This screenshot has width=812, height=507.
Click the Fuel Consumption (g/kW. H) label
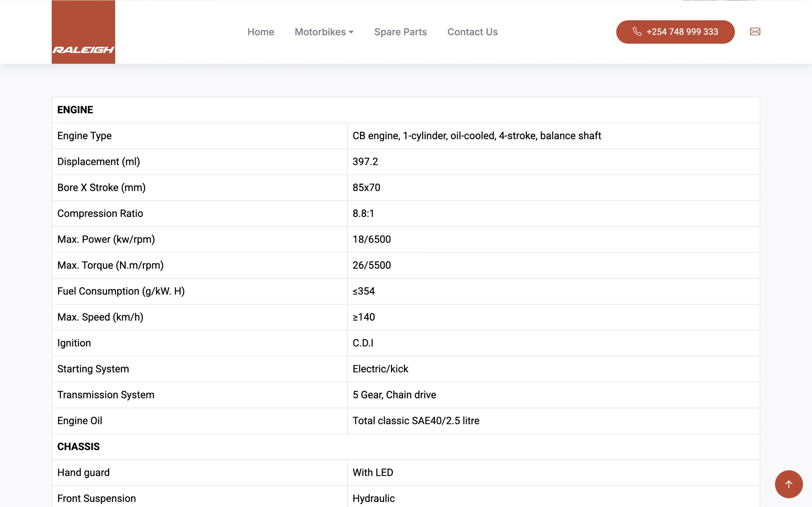click(121, 291)
